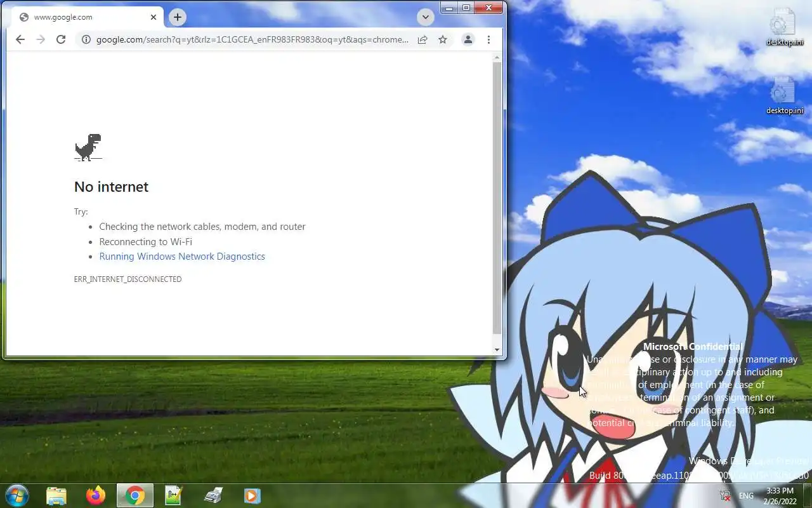Expand the tab search dropdown arrow
The height and width of the screenshot is (508, 812).
point(426,17)
